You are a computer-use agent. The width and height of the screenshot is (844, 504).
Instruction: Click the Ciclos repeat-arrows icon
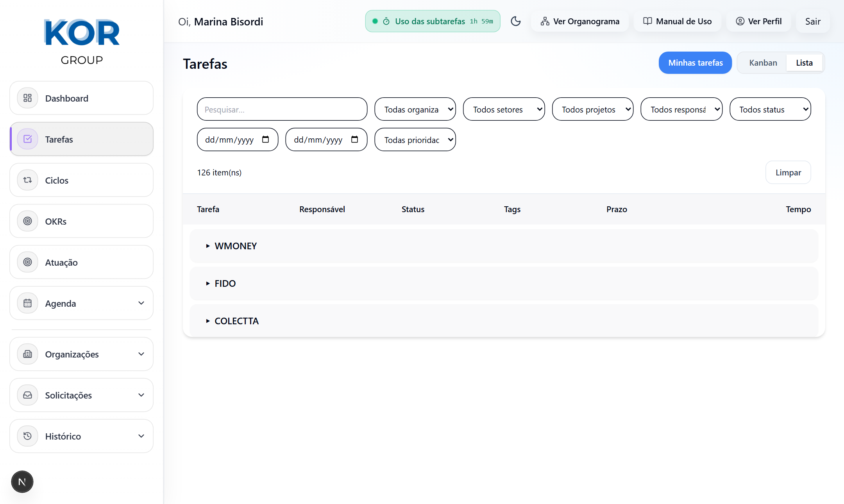[27, 180]
